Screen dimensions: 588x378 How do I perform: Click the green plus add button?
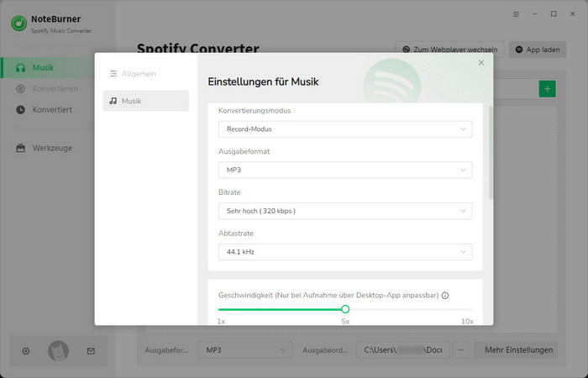tap(547, 89)
